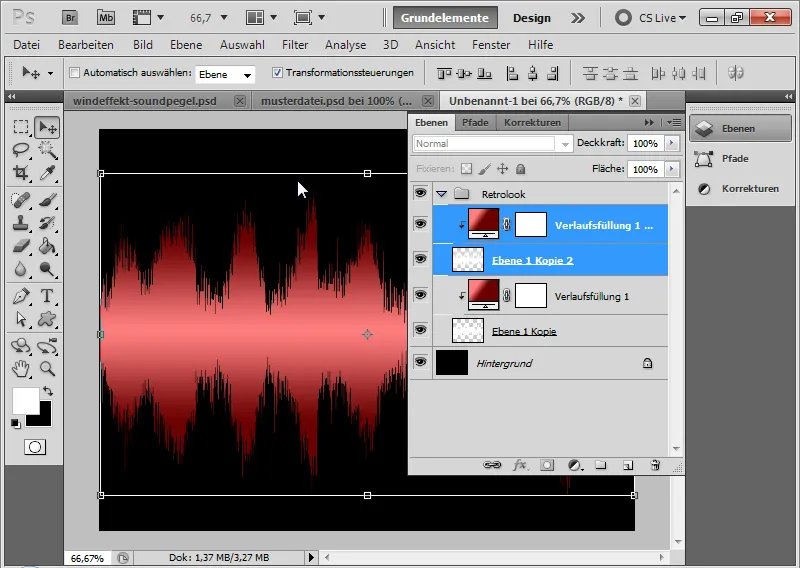Open the Ebenen dock panel button
This screenshot has width=800, height=568.
pyautogui.click(x=740, y=129)
